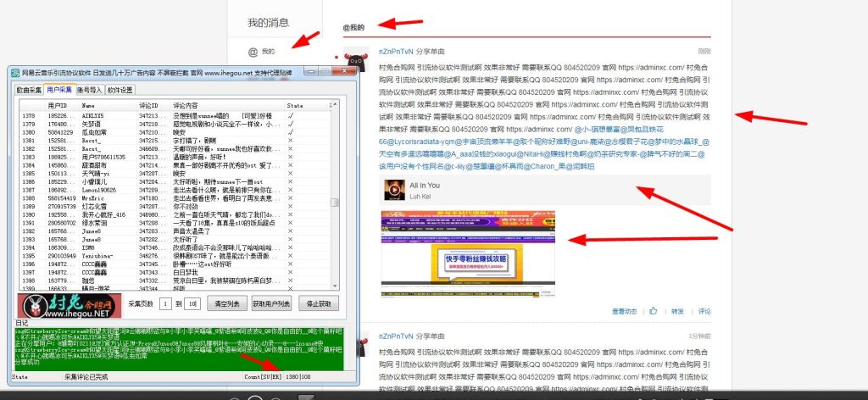Screen dimensions: 868x400
Task: Click 获取用户列表 button
Action: pos(272,303)
